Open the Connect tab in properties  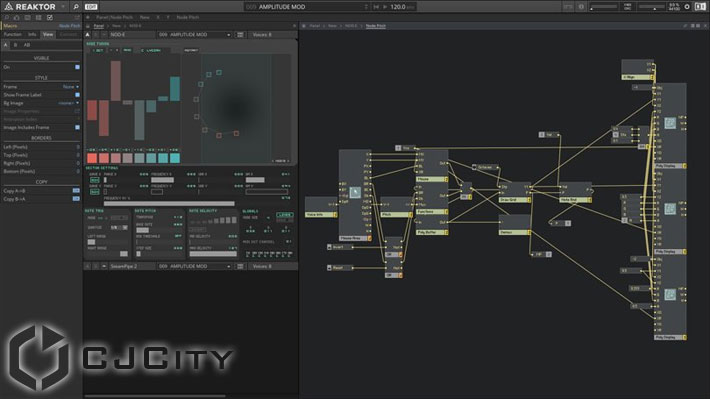tap(68, 34)
